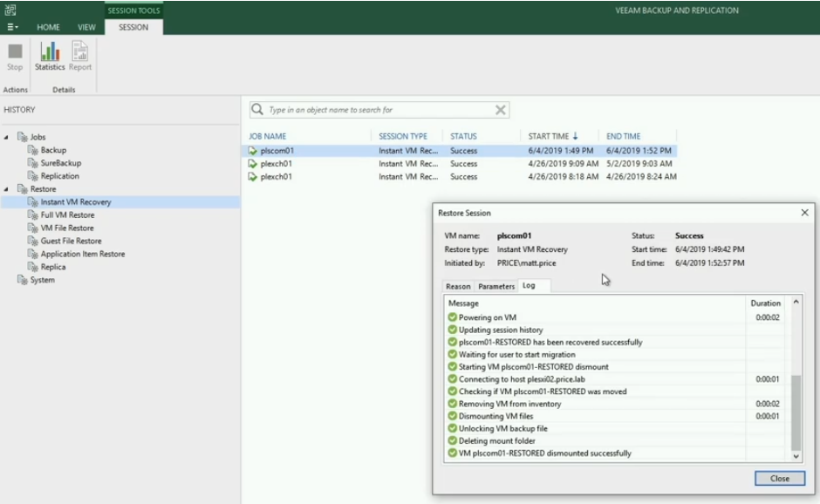Click the Backup node icon
This screenshot has height=504, width=820.
pos(33,150)
